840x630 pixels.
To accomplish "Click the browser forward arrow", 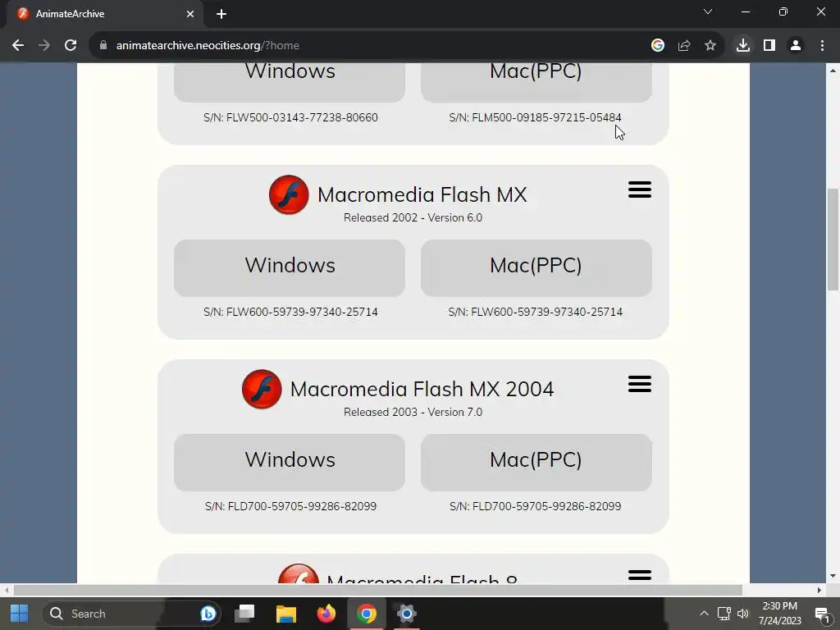I will pyautogui.click(x=44, y=46).
